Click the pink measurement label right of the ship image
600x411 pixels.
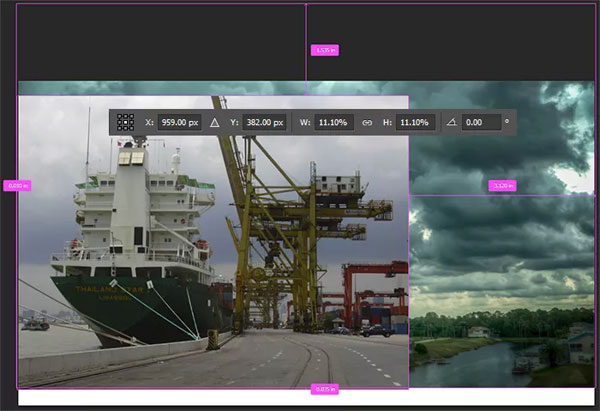point(502,185)
